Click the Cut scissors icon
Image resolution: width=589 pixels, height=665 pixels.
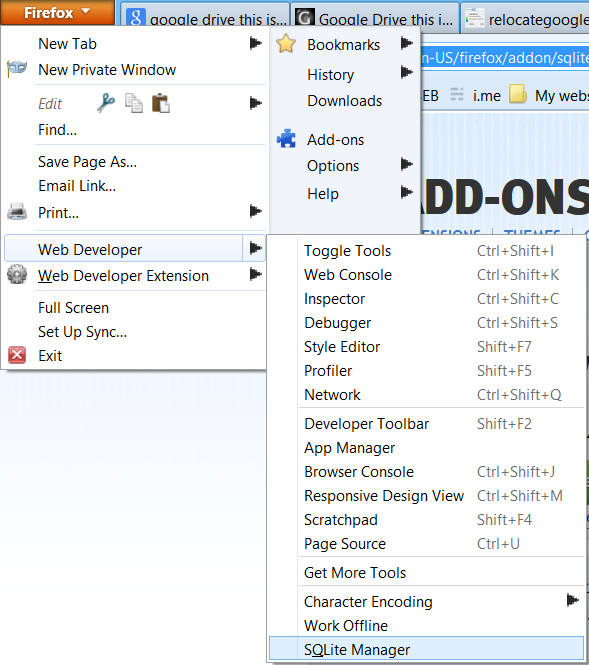click(x=106, y=103)
